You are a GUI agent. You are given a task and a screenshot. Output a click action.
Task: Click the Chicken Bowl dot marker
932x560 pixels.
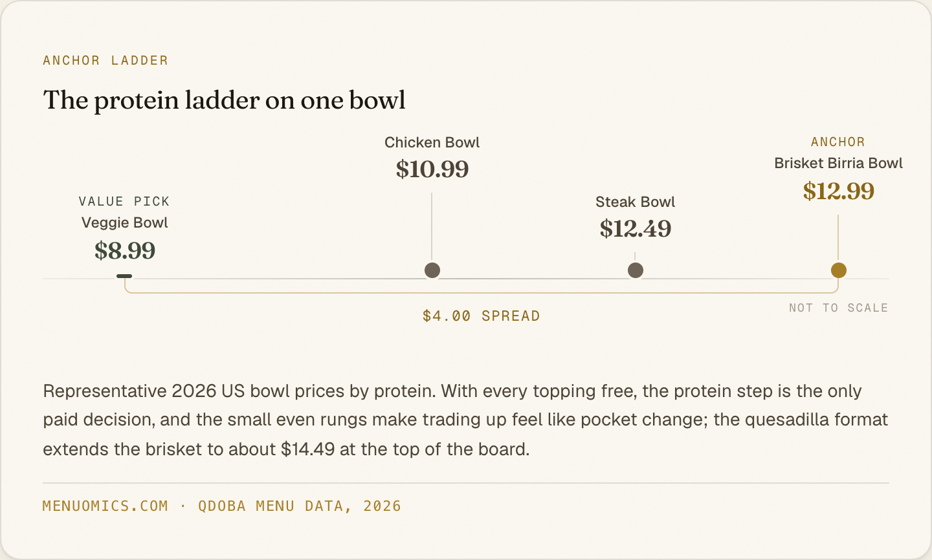432,270
